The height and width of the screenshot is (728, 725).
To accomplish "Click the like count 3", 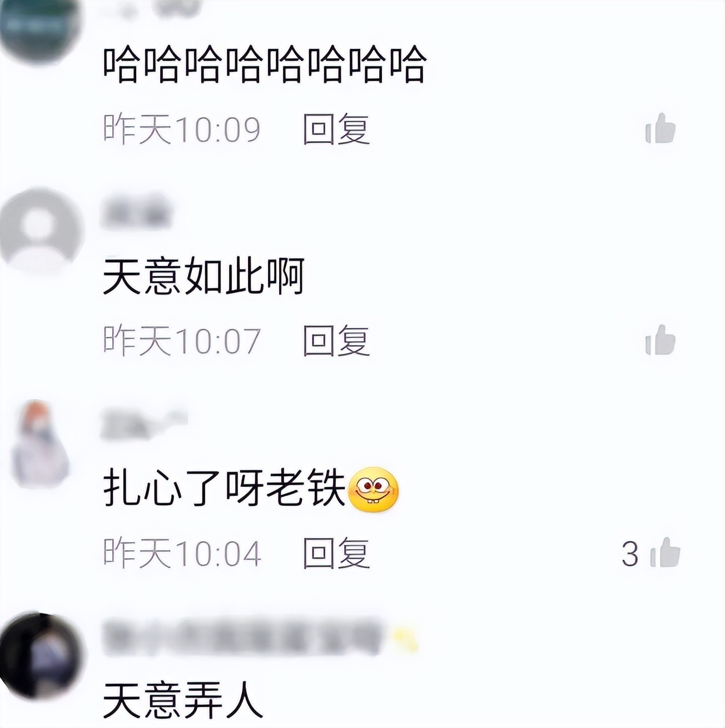I will pyautogui.click(x=630, y=554).
